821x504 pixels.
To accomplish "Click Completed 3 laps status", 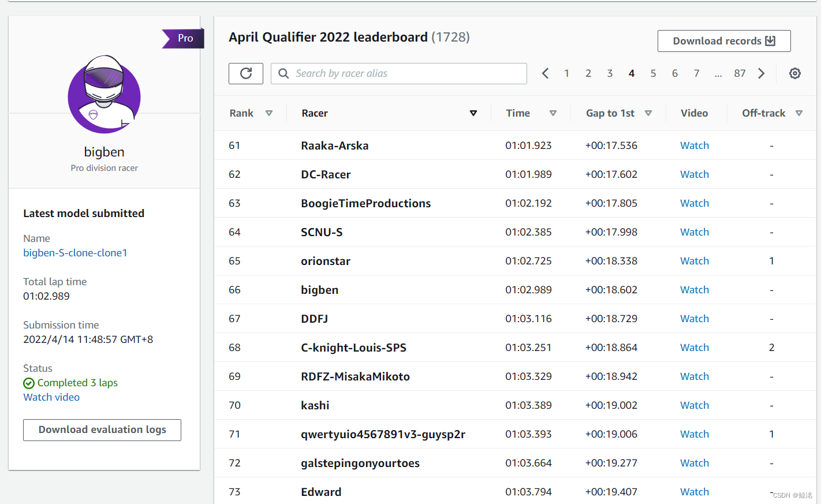I will pos(70,383).
